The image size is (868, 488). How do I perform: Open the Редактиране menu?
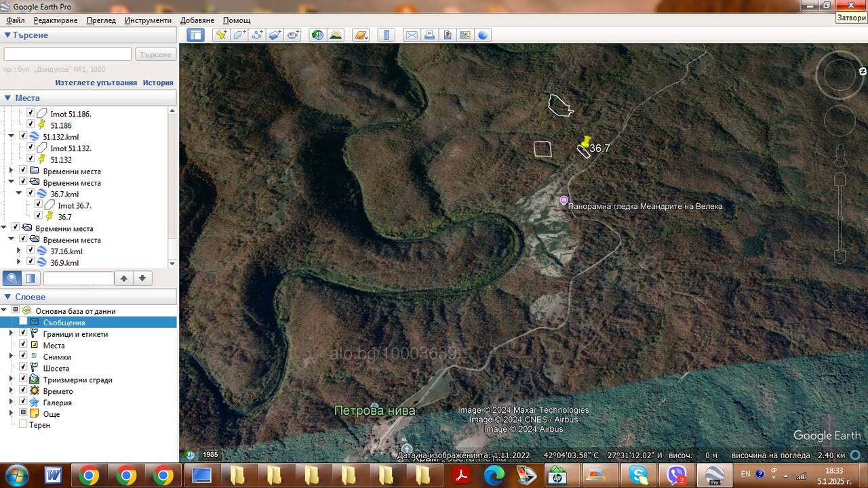[56, 20]
